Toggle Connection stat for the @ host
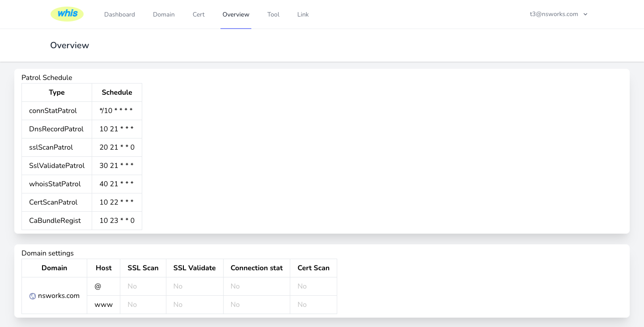Screen dimensions: 644x327 [x=235, y=286]
